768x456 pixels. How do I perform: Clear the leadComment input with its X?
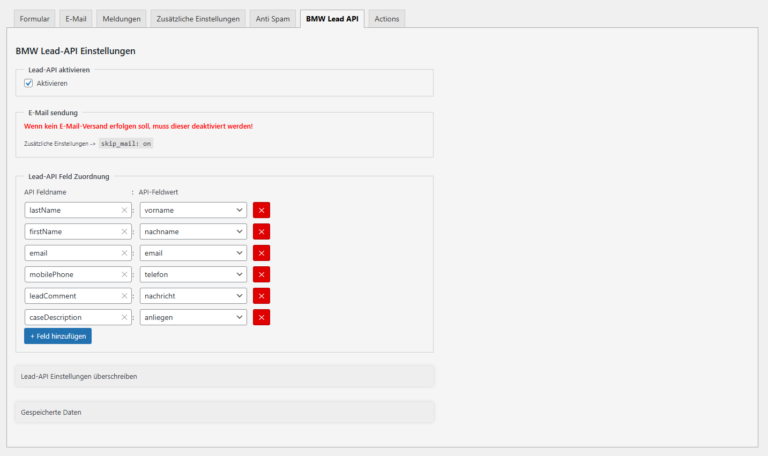[x=124, y=296]
